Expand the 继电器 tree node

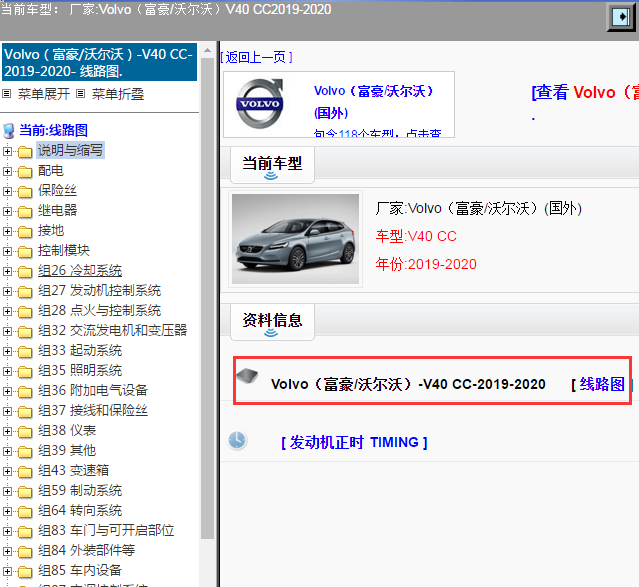tap(7, 211)
